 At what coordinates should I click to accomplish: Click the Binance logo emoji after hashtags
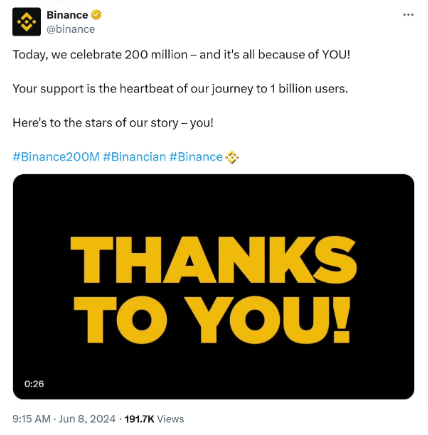point(232,157)
